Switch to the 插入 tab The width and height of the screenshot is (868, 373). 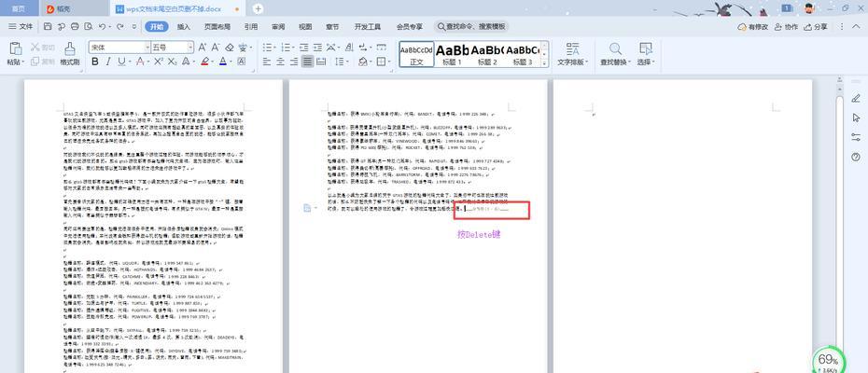click(184, 26)
